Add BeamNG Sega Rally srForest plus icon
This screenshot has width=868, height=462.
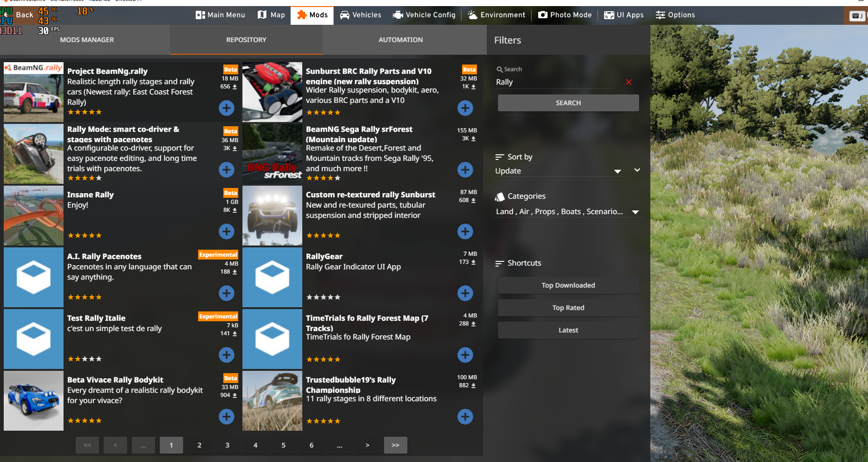465,170
